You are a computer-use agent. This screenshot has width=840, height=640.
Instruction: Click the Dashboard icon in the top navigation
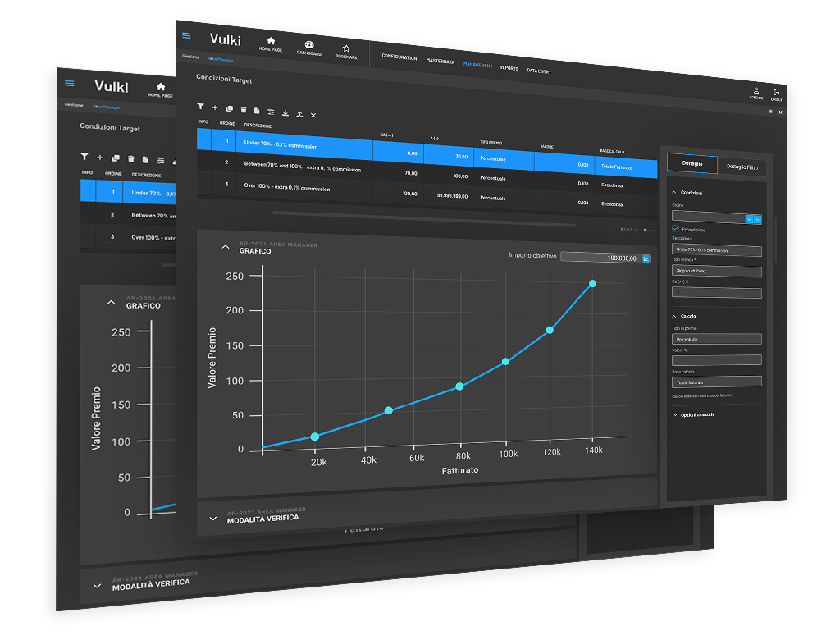tap(308, 47)
